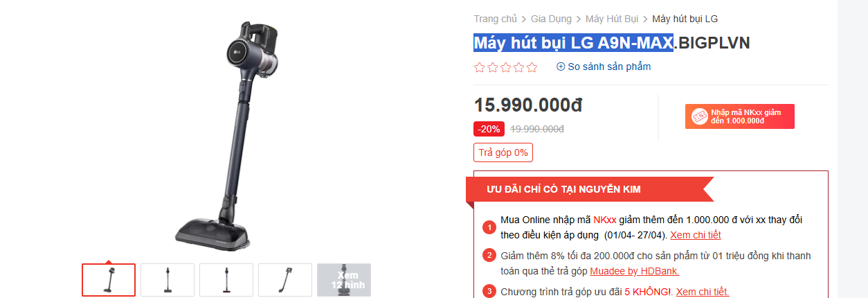View the tilted vacuum fourth thumbnail
868x298 pixels.
[x=285, y=280]
